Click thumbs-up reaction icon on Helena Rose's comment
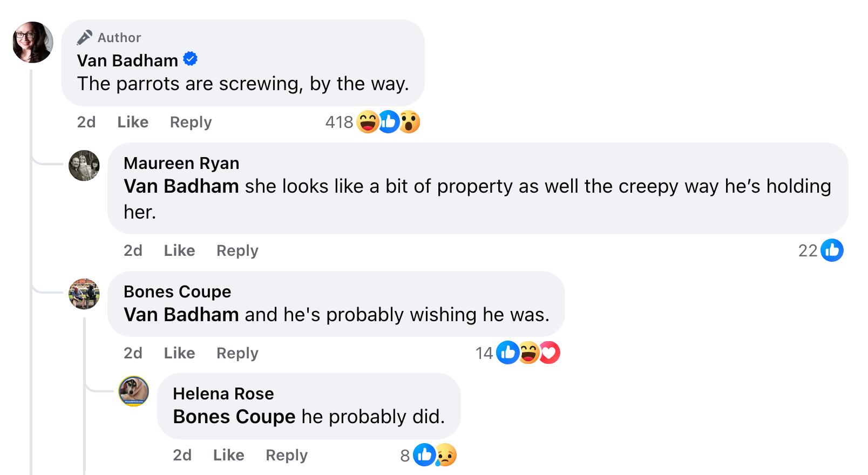This screenshot has height=475, width=868. click(424, 455)
